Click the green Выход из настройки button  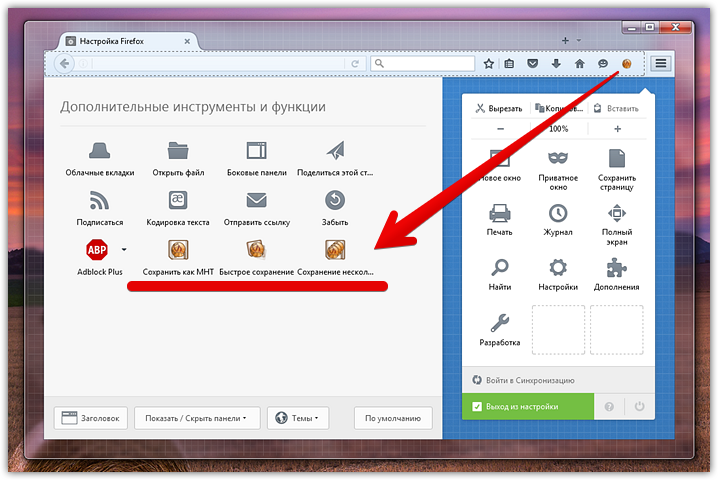[x=528, y=407]
